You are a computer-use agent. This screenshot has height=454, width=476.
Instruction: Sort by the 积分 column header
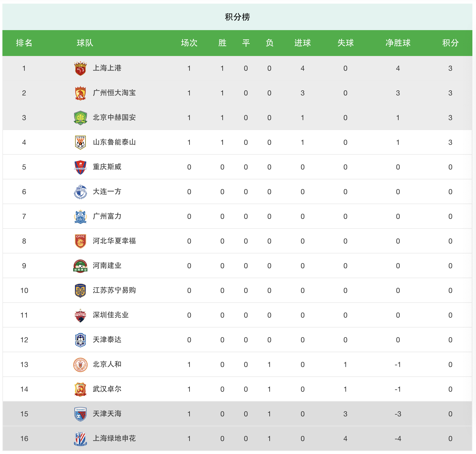click(450, 43)
